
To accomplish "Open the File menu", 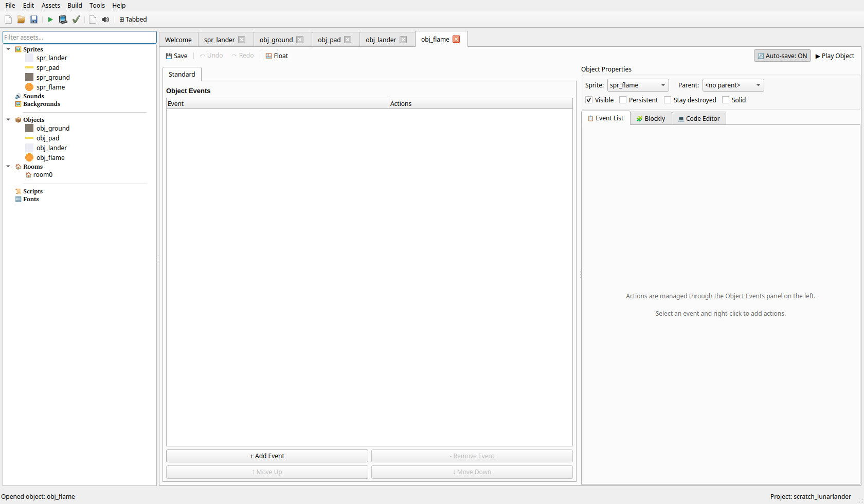I will click(10, 5).
